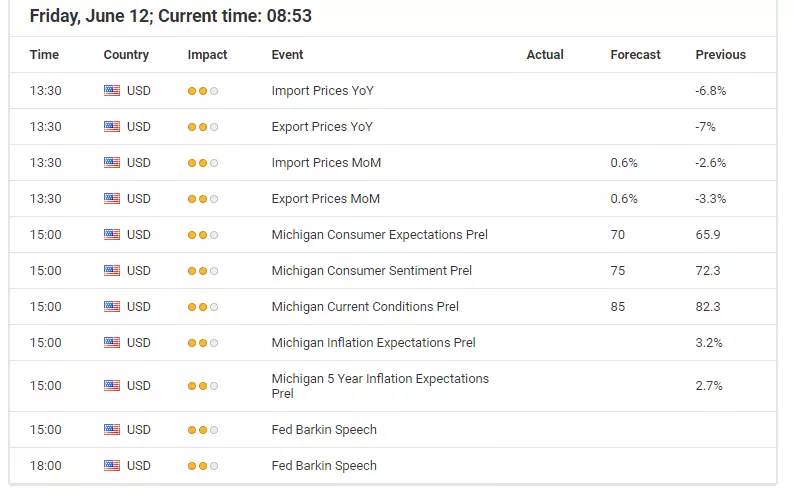This screenshot has height=493, width=793.
Task: Click the US flag icon beside Import Prices YoY
Action: point(112,91)
